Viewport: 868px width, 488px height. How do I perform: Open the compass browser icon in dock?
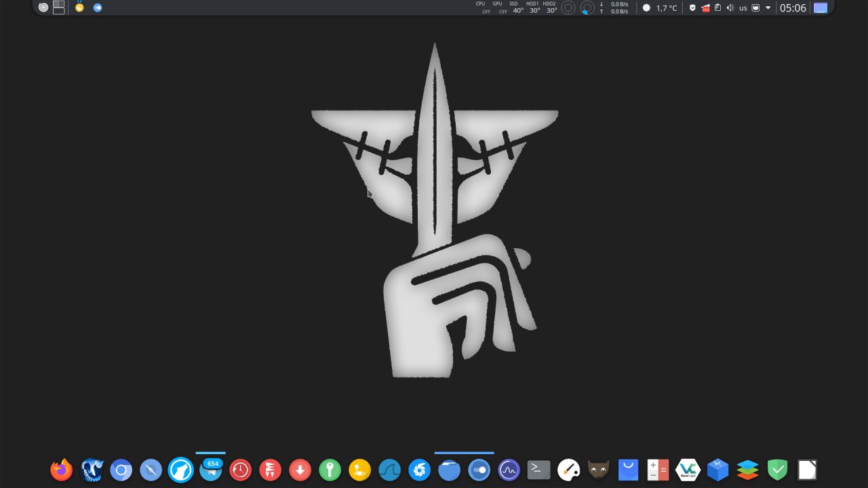(x=151, y=470)
